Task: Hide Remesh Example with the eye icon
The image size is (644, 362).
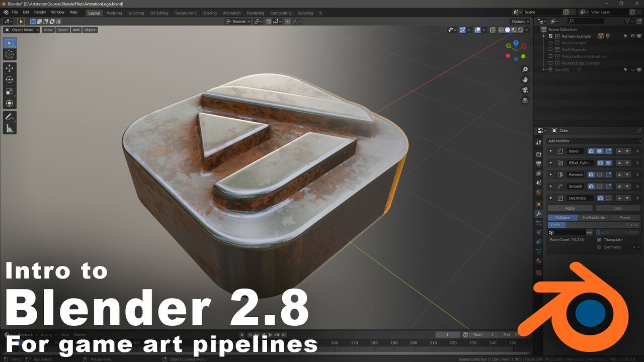Action: coord(633,36)
